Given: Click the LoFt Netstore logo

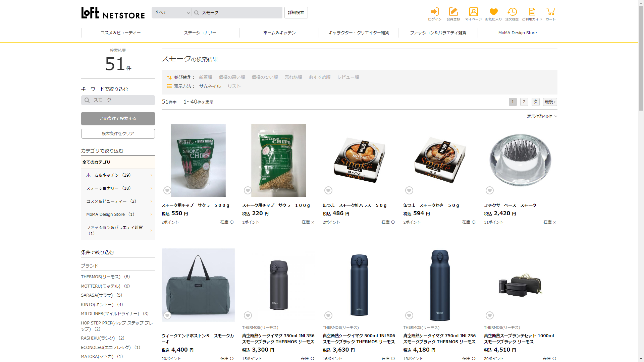Looking at the screenshot, I should point(113,13).
